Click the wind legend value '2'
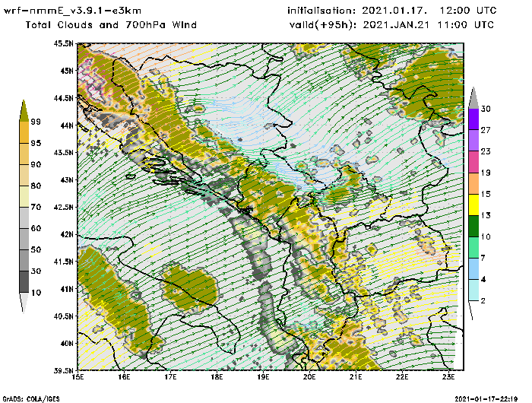This screenshot has width=532, height=403. click(x=483, y=301)
